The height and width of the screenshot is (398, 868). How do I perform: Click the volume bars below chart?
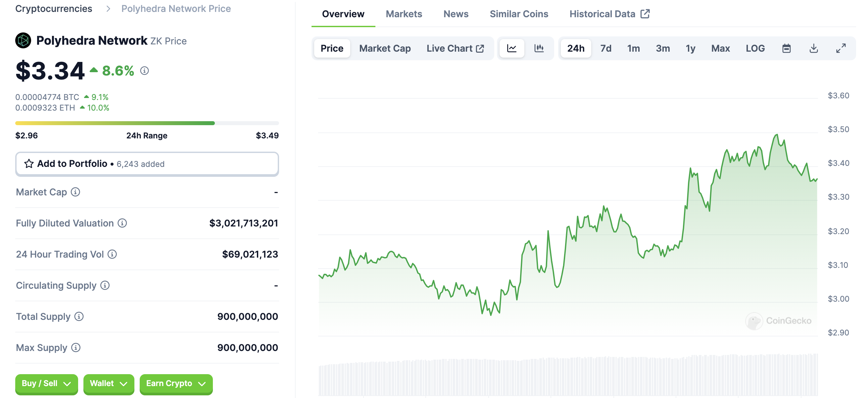568,375
